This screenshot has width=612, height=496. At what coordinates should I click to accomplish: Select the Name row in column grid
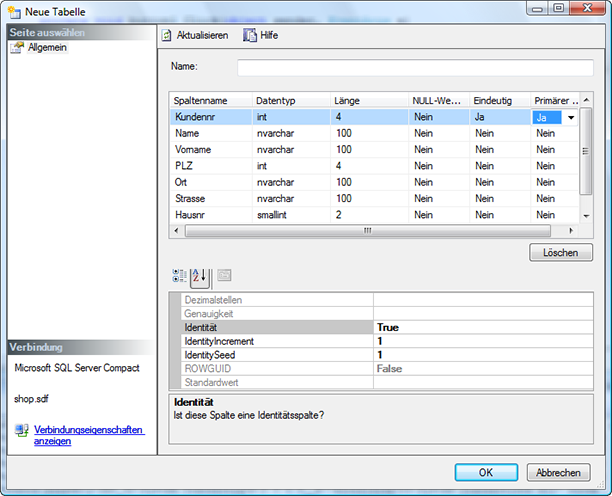(374, 133)
